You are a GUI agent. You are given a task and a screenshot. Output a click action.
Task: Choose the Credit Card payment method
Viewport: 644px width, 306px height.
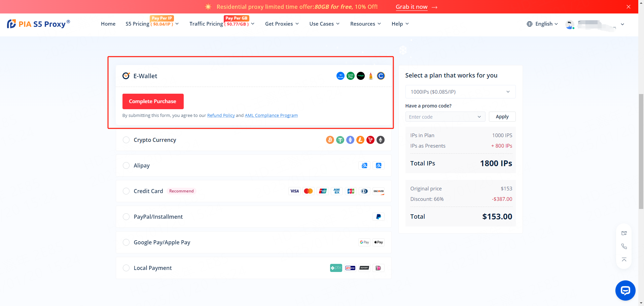[126, 191]
